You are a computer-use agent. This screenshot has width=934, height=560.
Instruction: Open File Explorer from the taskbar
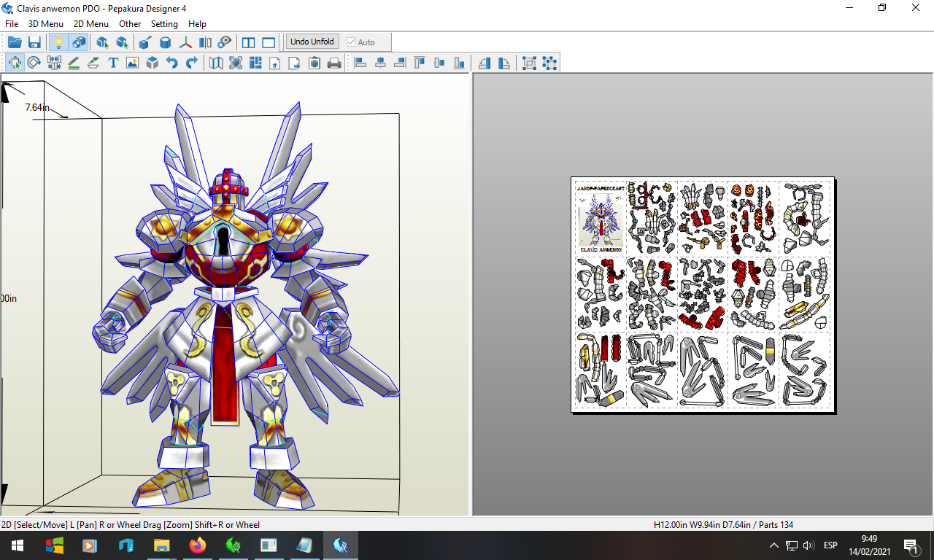pyautogui.click(x=161, y=545)
